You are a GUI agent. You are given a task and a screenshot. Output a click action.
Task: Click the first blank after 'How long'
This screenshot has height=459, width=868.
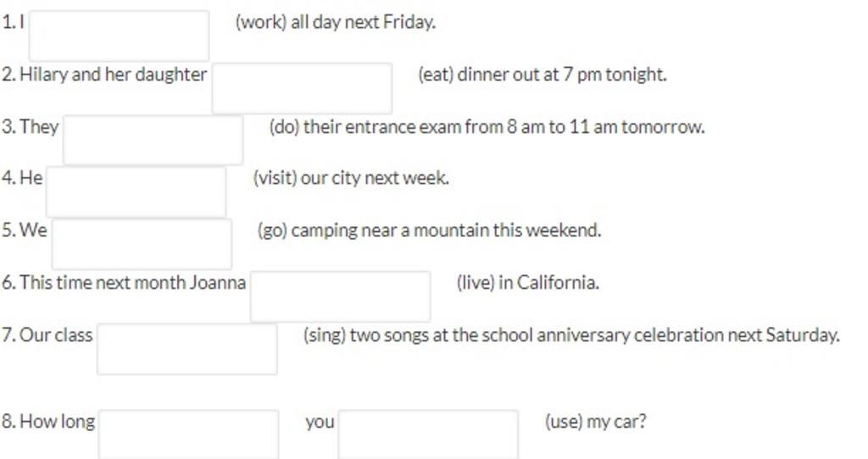[189, 434]
